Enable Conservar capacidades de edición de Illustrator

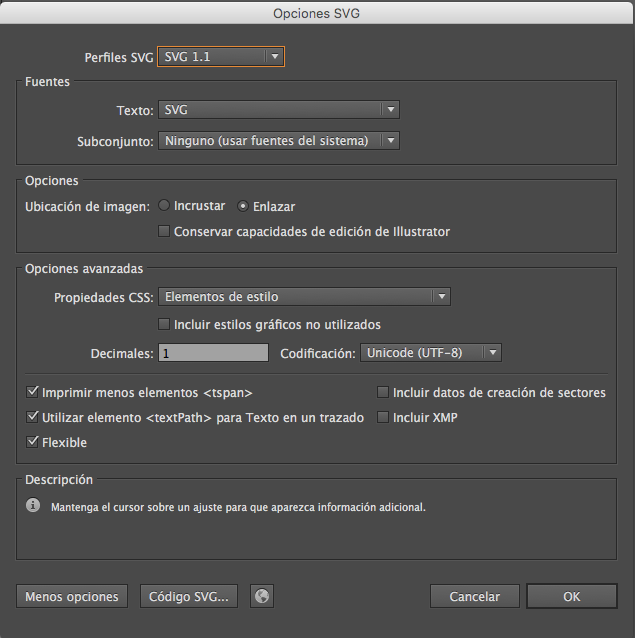164,232
